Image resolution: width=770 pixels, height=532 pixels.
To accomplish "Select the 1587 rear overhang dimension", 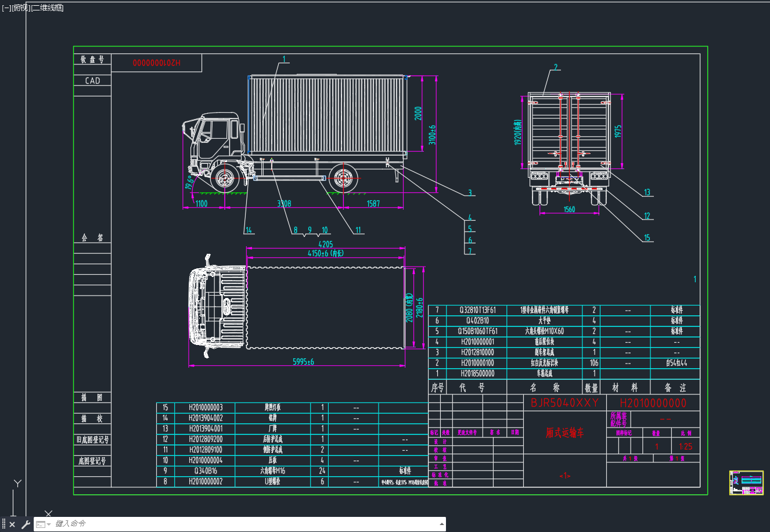I will tap(373, 203).
